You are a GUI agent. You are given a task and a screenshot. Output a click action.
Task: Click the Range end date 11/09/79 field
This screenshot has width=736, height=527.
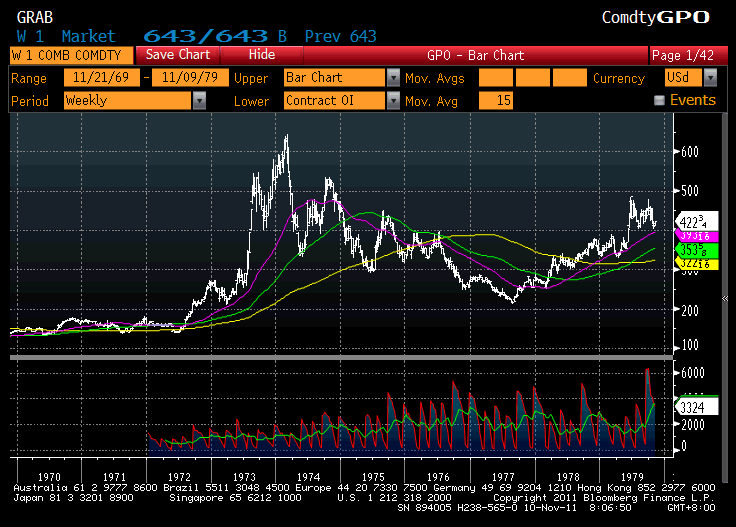pos(187,78)
